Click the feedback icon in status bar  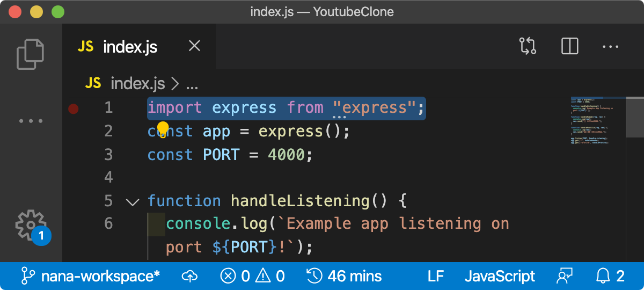click(x=565, y=276)
